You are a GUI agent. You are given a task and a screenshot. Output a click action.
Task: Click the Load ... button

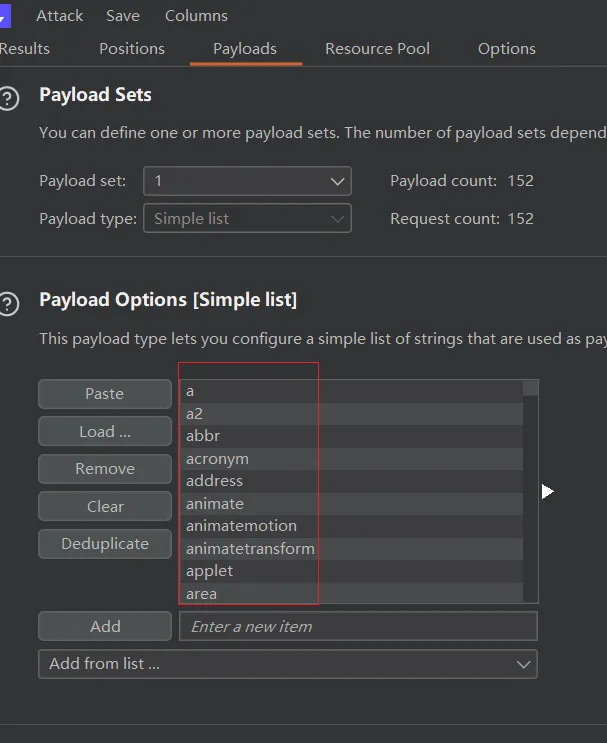[105, 431]
